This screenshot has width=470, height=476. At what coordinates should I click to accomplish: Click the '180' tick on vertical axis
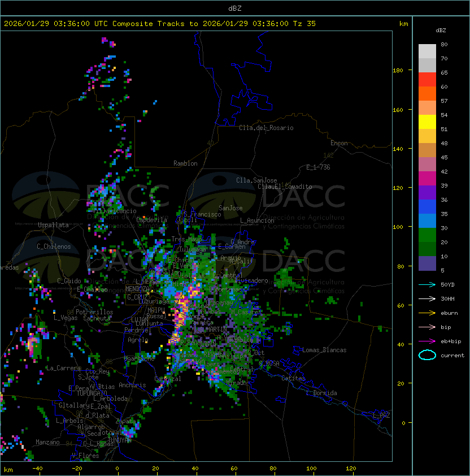(x=398, y=71)
